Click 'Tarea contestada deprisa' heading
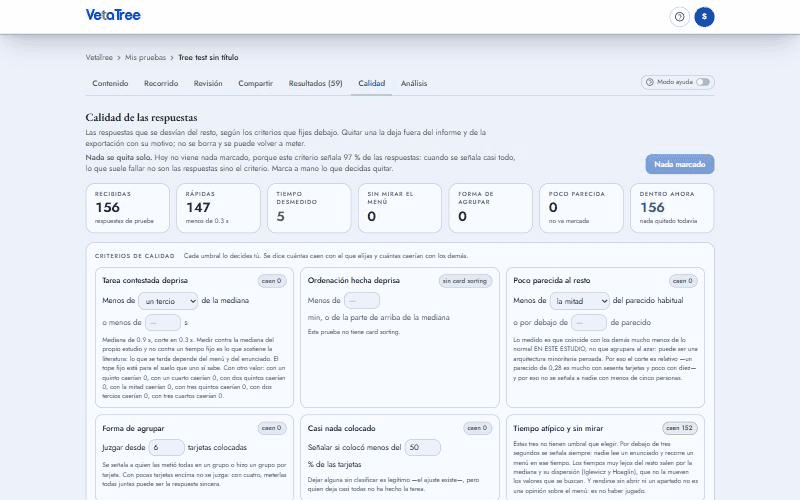 tap(145, 280)
